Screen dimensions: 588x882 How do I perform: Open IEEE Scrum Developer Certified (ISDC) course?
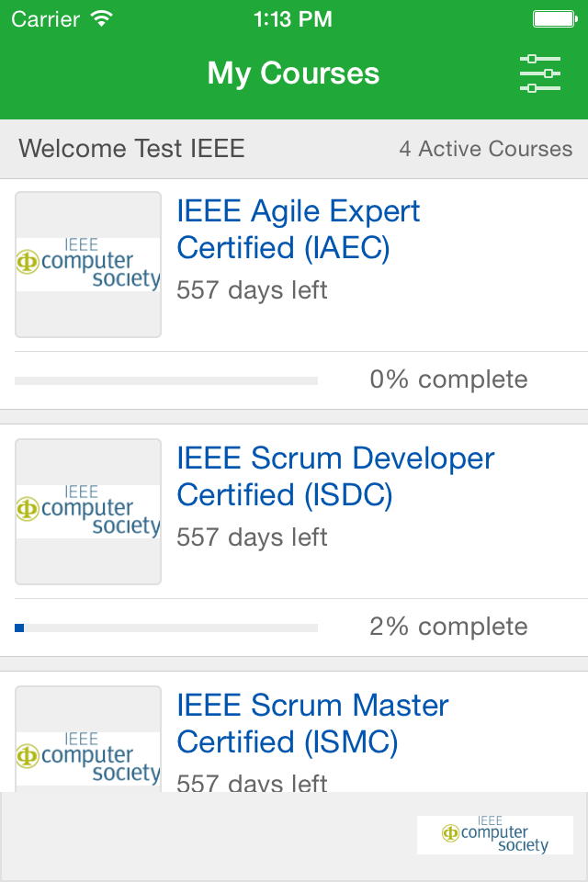pyautogui.click(x=335, y=476)
